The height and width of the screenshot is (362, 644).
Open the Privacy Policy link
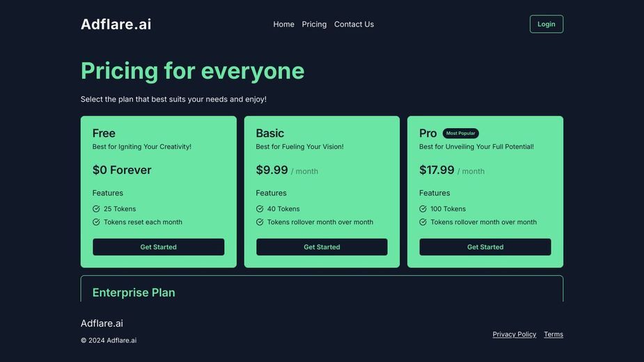(x=515, y=334)
